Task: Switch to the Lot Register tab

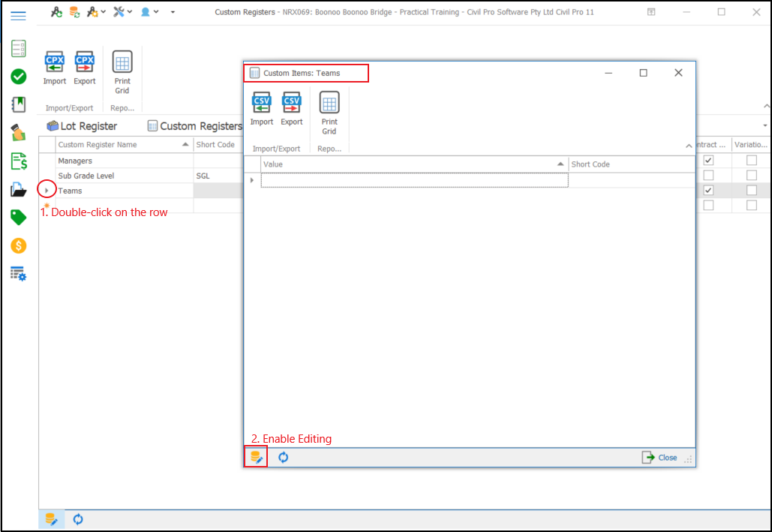Action: (82, 126)
